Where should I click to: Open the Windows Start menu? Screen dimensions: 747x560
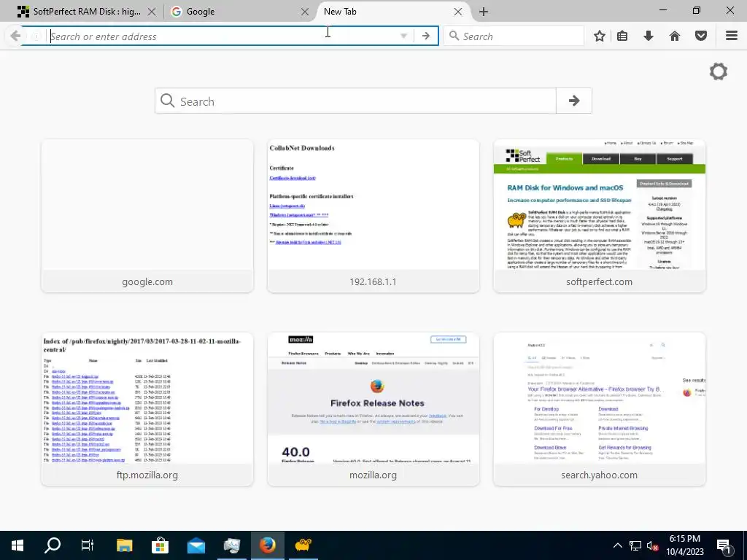coord(18,545)
